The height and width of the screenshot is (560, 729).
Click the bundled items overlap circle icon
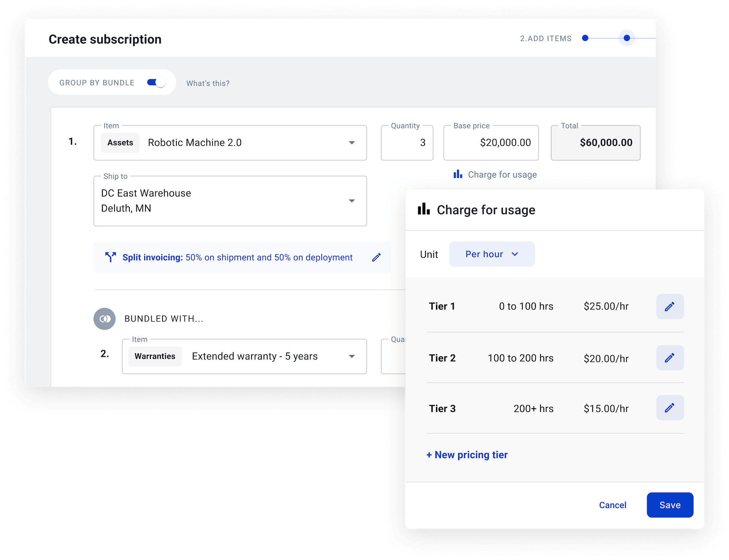[x=105, y=319]
